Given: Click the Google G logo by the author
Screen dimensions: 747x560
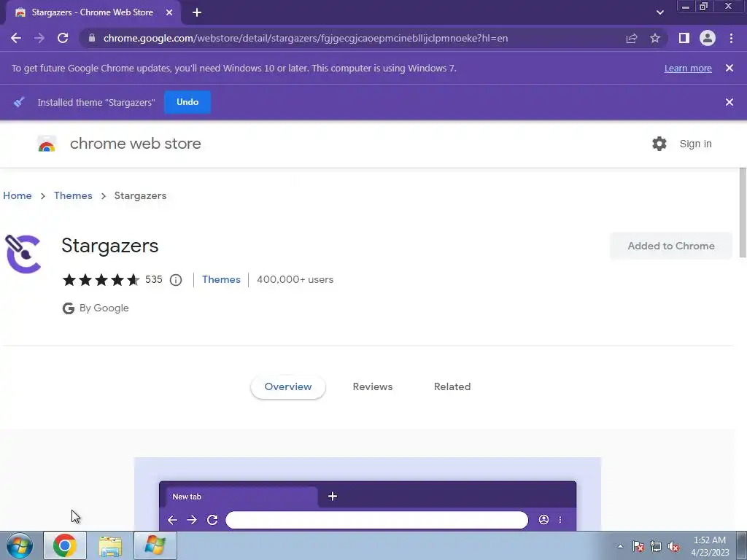Looking at the screenshot, I should tap(69, 308).
